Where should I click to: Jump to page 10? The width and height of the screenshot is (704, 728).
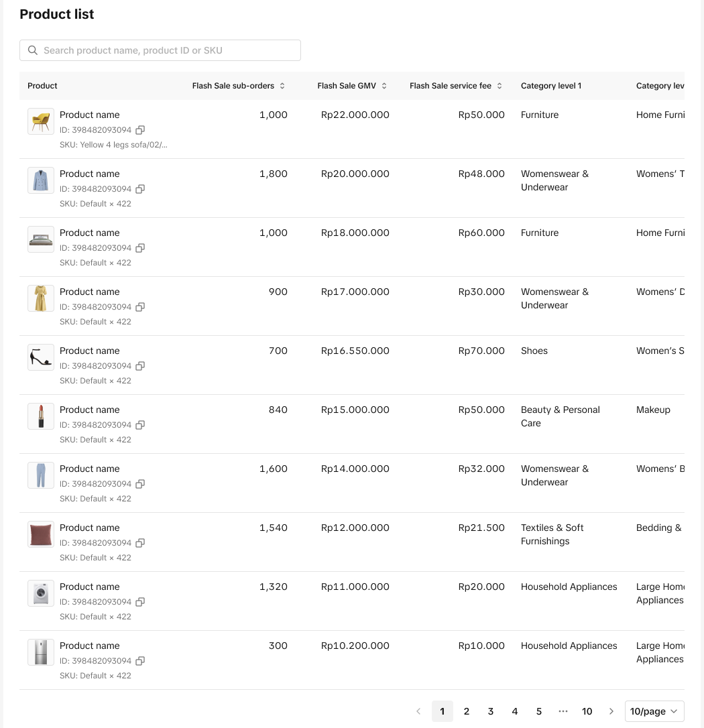(587, 711)
